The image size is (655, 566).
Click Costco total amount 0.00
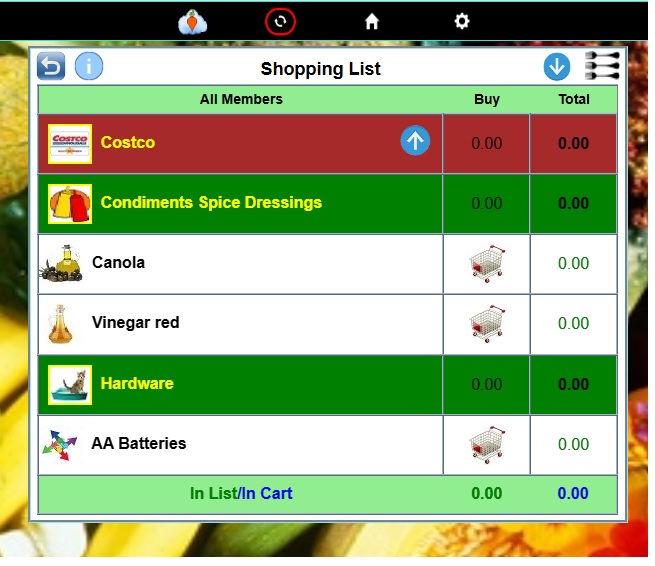pyautogui.click(x=574, y=143)
